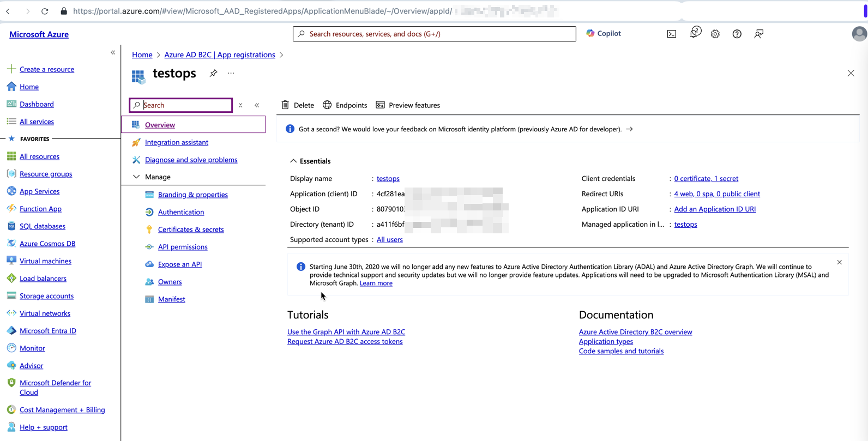The image size is (868, 441).
Task: Click the help question mark icon
Action: (737, 34)
